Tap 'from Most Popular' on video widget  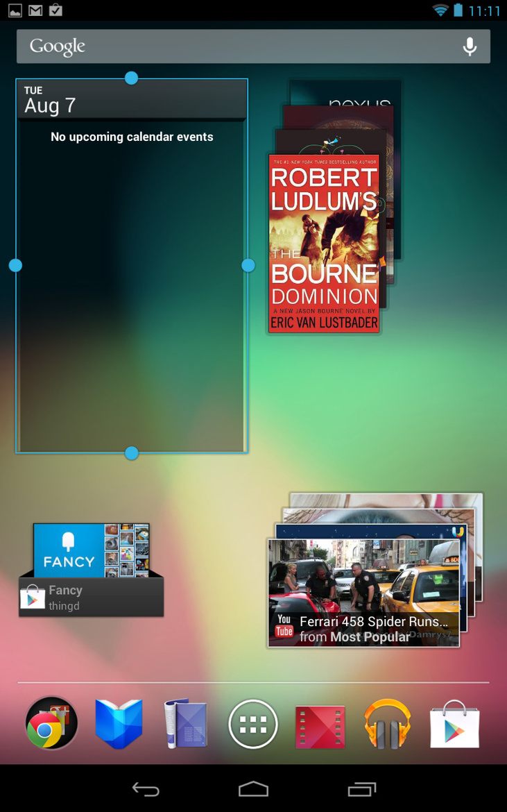click(x=355, y=636)
